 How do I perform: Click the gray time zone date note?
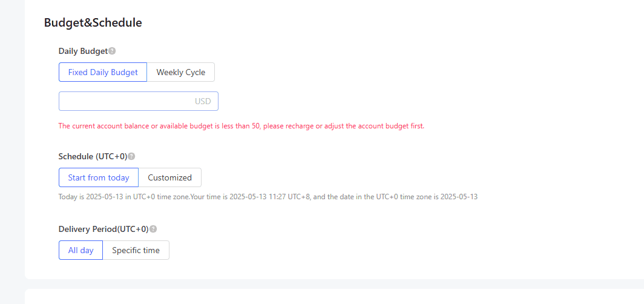pyautogui.click(x=268, y=197)
